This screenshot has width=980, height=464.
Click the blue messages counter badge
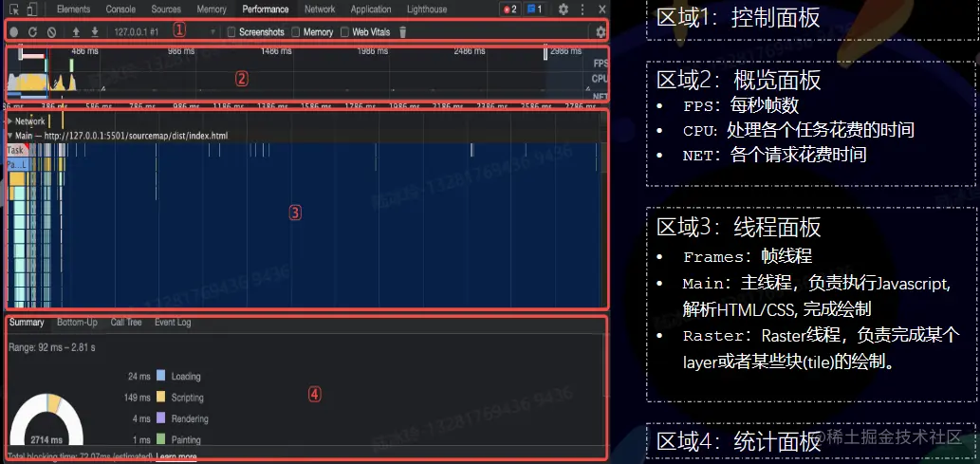pos(534,9)
